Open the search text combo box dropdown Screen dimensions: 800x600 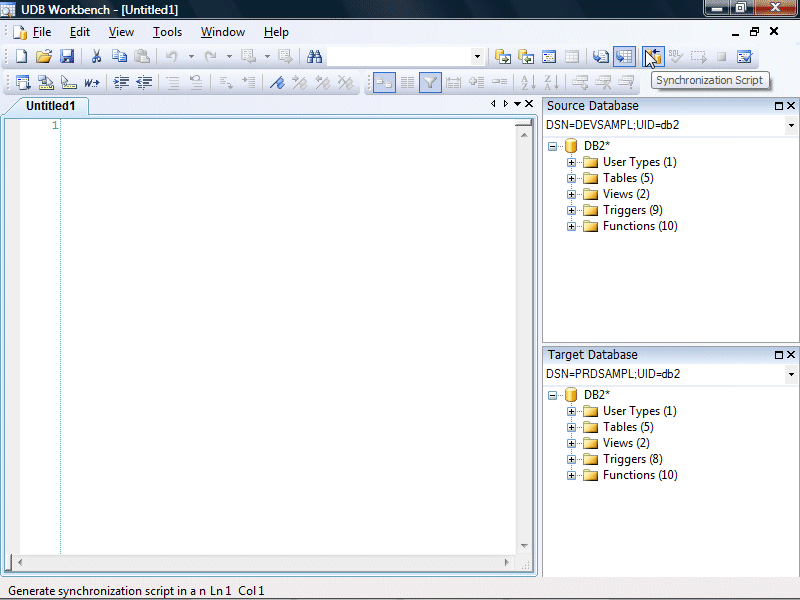pos(477,56)
